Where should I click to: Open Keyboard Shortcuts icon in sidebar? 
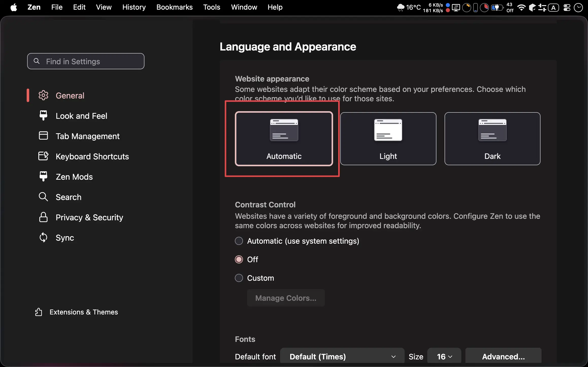click(x=43, y=156)
